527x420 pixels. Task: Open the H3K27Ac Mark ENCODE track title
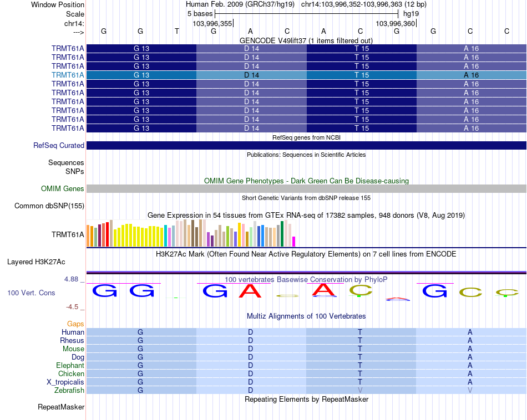[x=306, y=254]
